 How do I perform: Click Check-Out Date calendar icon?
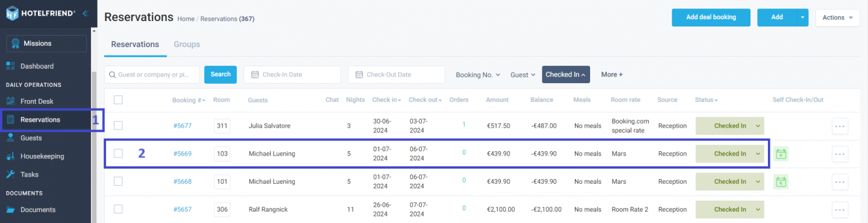[359, 75]
